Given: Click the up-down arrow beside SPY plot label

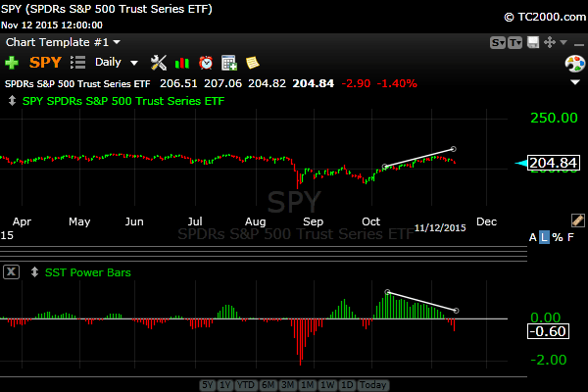Looking at the screenshot, I should click(x=12, y=101).
